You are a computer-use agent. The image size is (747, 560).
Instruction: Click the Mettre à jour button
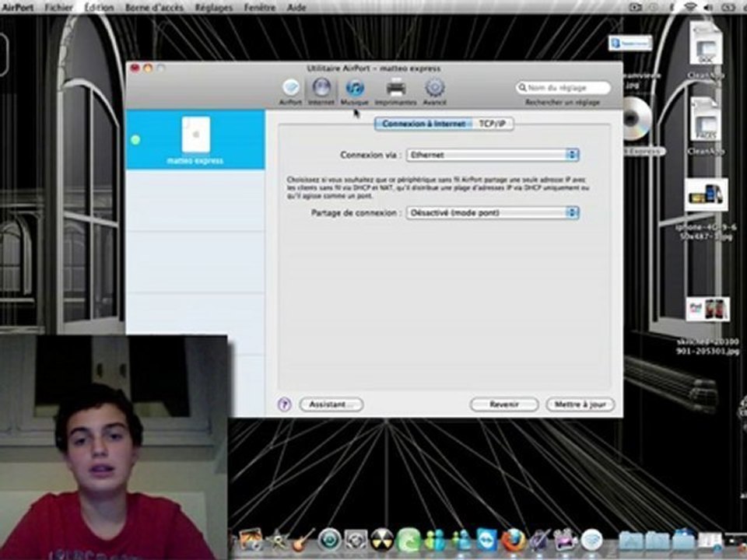pos(580,404)
